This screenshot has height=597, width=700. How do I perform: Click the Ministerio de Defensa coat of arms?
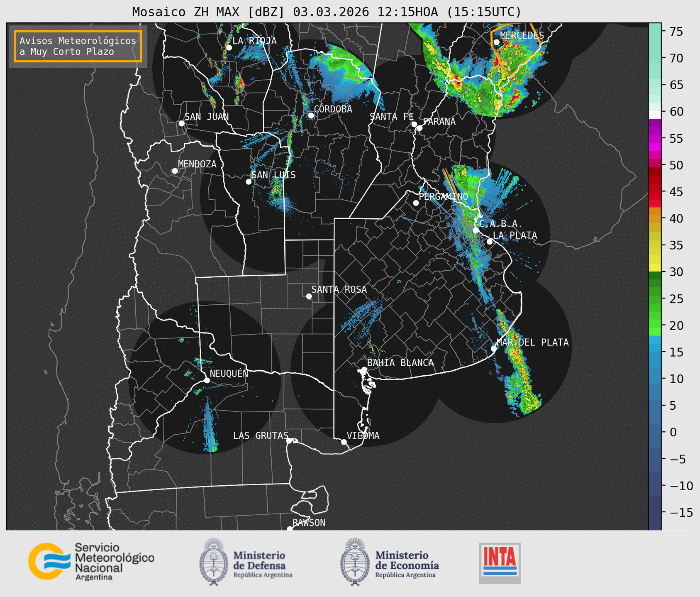214,562
